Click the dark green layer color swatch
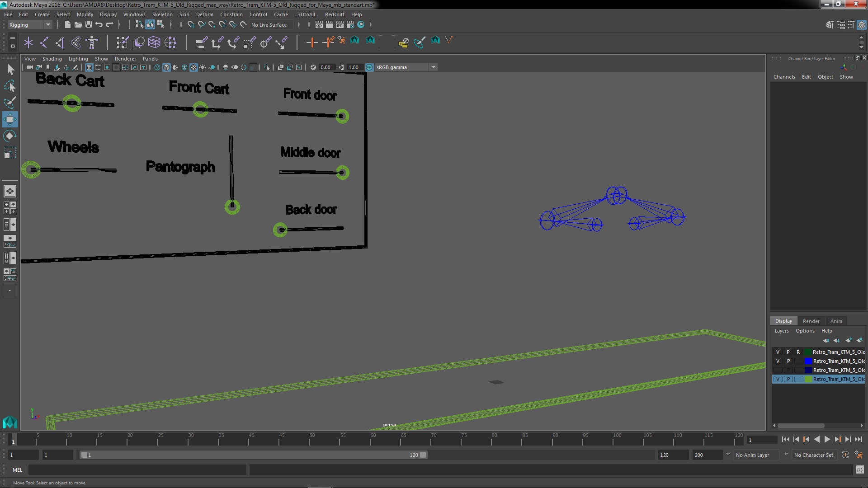868x488 pixels. [808, 352]
